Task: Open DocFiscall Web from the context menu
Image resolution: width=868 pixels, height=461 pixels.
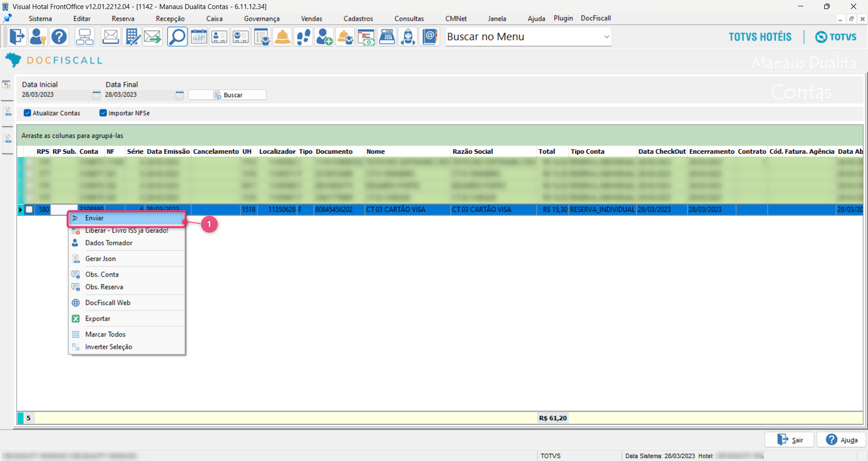Action: (x=127, y=303)
